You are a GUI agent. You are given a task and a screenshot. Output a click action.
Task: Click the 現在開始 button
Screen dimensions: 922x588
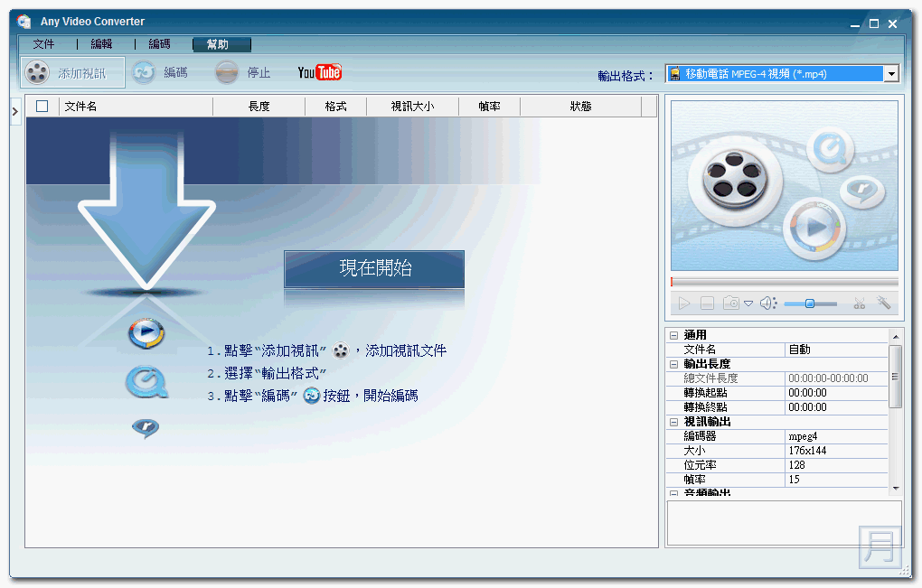pos(374,268)
